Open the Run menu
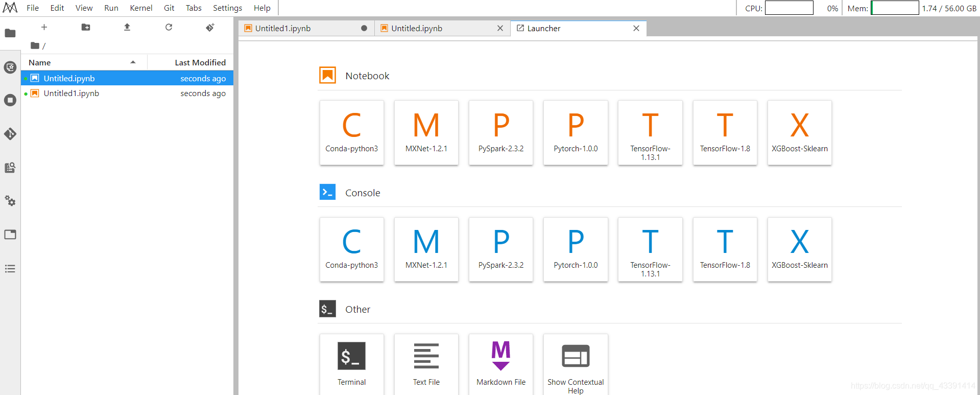The width and height of the screenshot is (980, 395). click(x=111, y=8)
